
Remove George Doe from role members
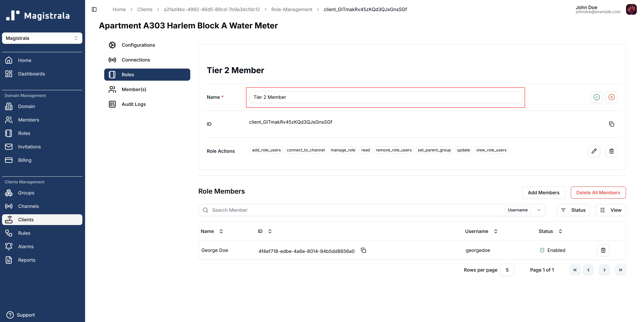[603, 250]
